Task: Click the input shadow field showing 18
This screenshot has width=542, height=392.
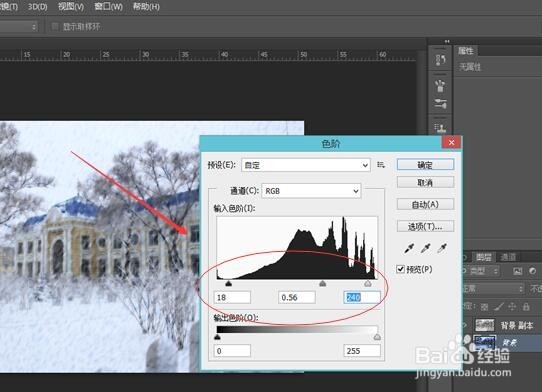Action: coord(232,297)
